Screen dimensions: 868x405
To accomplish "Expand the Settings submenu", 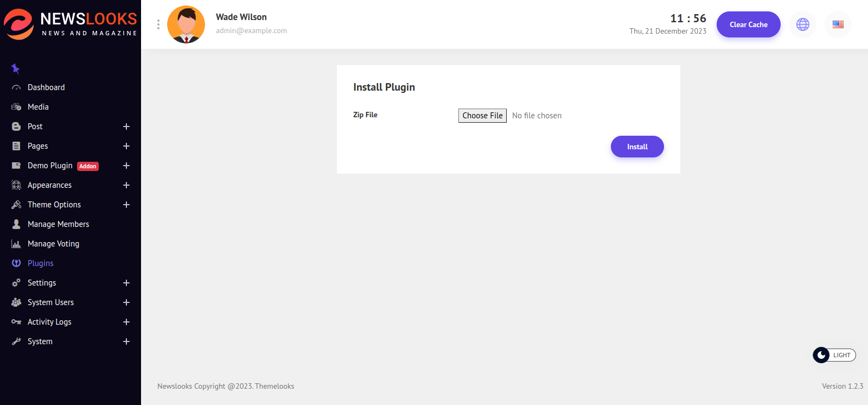I will [126, 283].
